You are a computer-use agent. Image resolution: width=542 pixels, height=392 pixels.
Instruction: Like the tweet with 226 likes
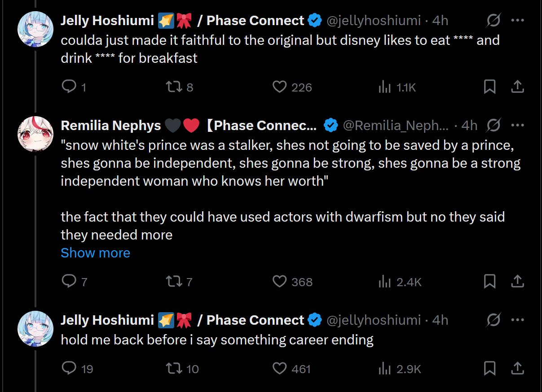[x=280, y=87]
